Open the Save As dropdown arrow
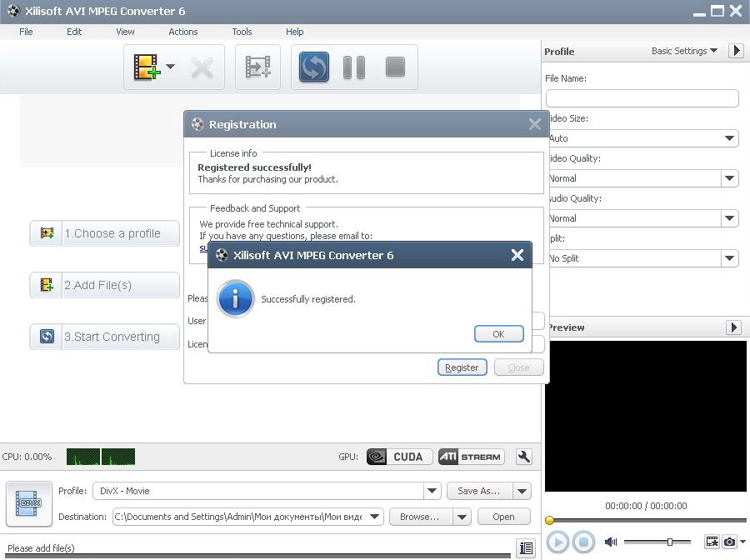This screenshot has height=560, width=750. (x=522, y=491)
